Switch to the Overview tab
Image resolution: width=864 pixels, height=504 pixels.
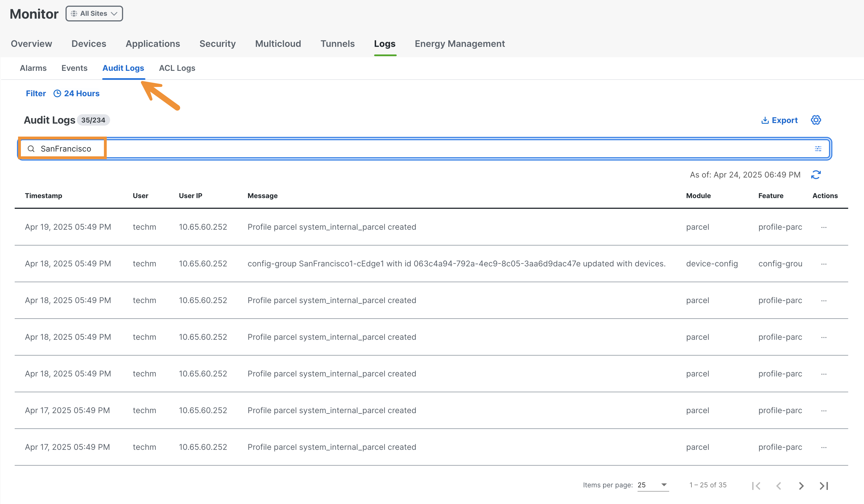point(32,43)
